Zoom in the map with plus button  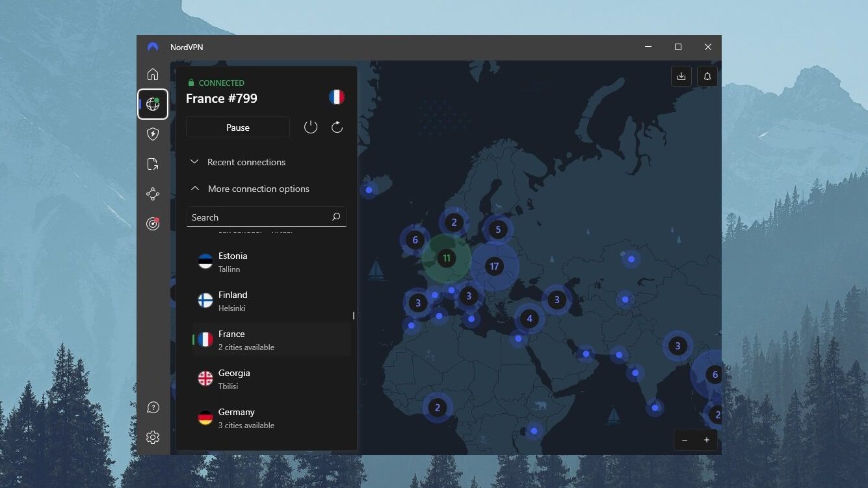pyautogui.click(x=707, y=441)
